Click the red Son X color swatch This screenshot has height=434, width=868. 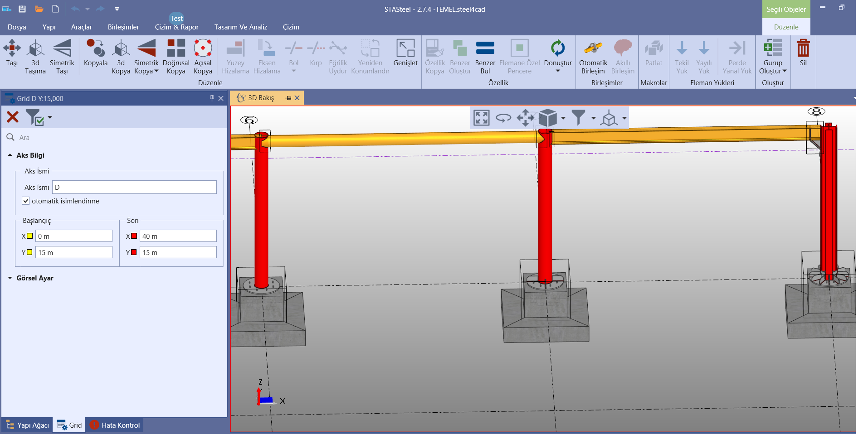pos(134,236)
